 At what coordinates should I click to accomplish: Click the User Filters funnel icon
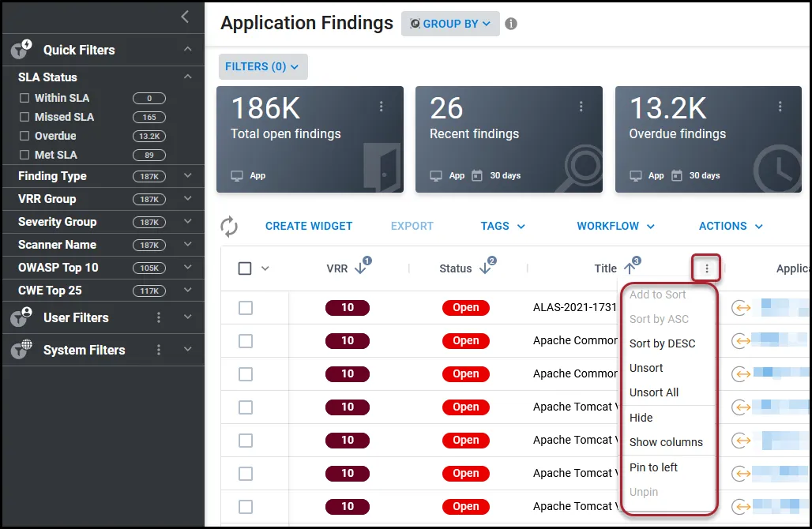coord(21,317)
